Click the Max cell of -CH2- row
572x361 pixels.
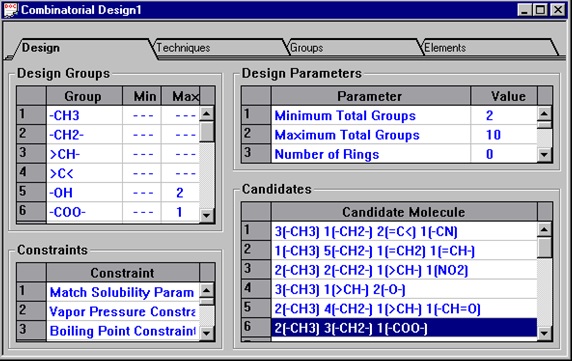pos(180,135)
